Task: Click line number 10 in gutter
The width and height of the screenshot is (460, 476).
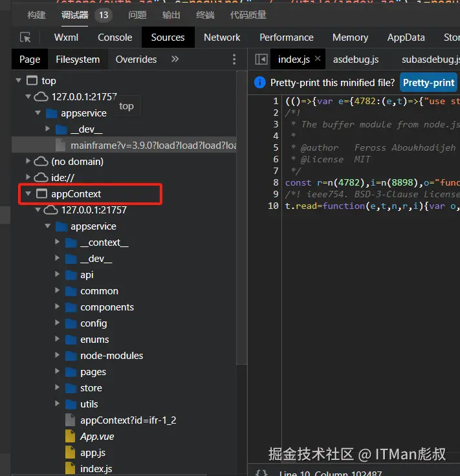Action: tap(273, 206)
